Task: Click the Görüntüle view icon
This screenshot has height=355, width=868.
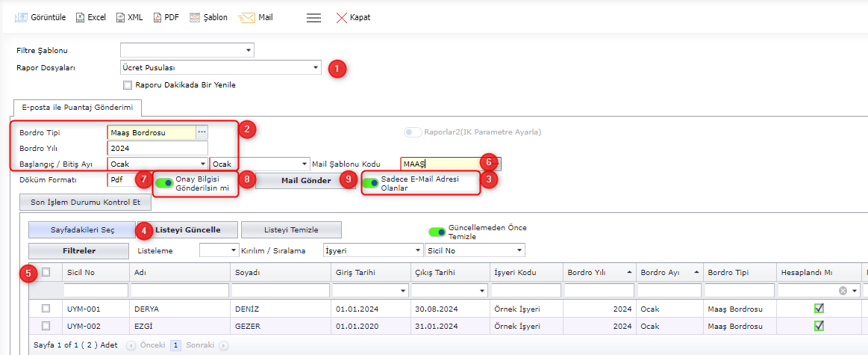Action: click(21, 17)
